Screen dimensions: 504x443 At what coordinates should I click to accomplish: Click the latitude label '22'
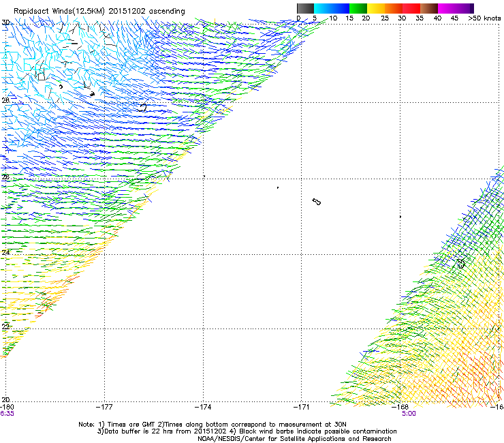5,326
